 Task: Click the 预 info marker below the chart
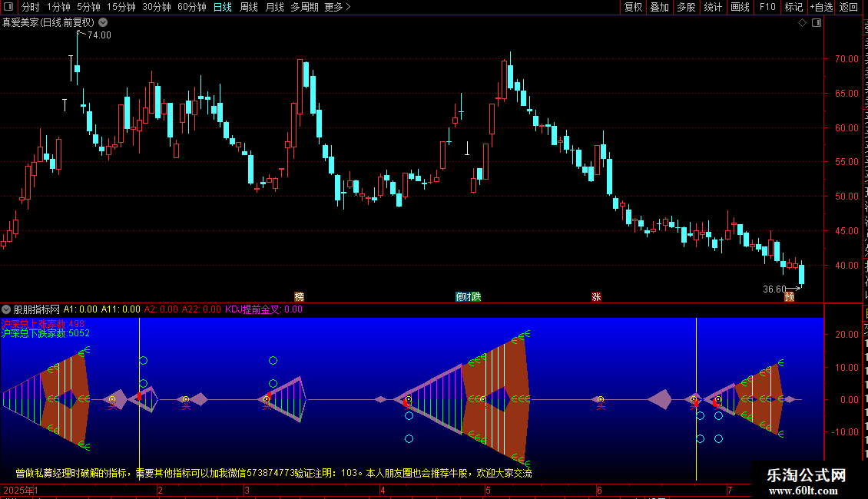[790, 296]
